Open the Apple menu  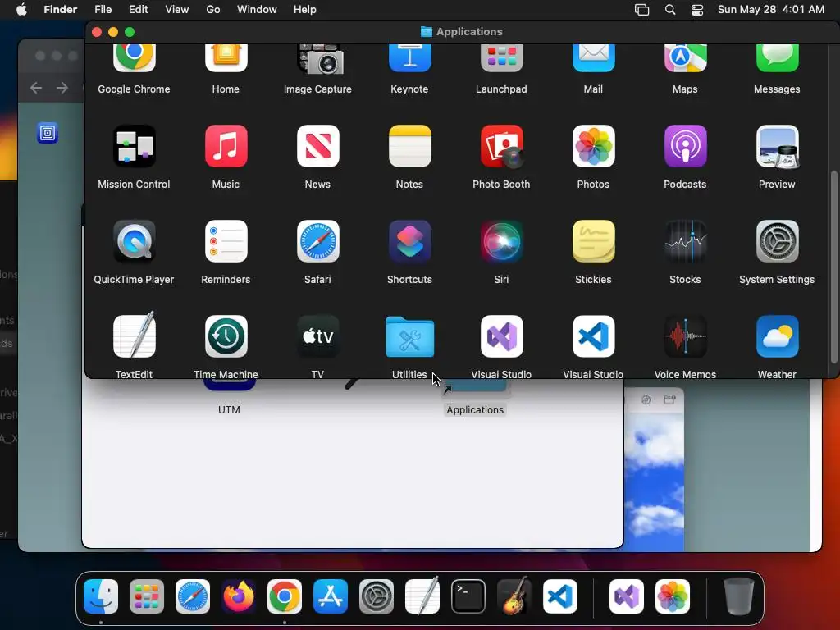pos(21,10)
